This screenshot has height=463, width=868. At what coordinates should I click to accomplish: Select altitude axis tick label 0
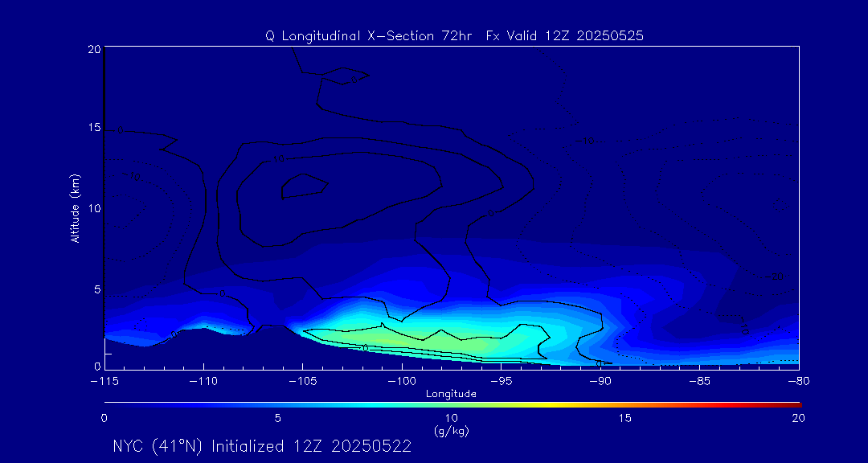point(96,366)
